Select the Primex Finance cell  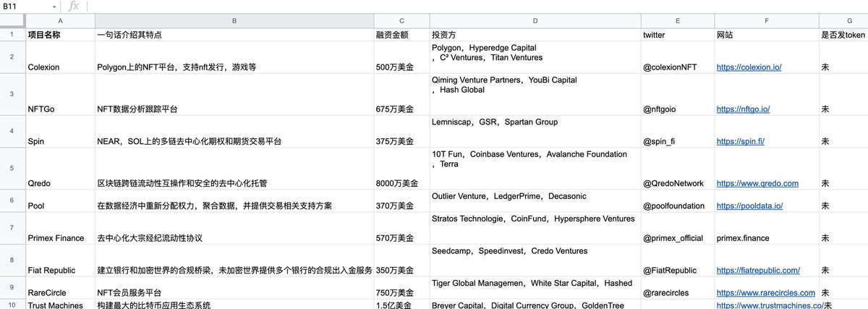[x=59, y=227]
